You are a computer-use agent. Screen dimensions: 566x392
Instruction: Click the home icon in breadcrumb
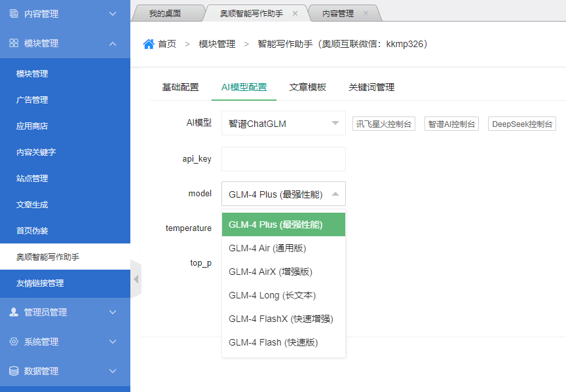[x=149, y=44]
